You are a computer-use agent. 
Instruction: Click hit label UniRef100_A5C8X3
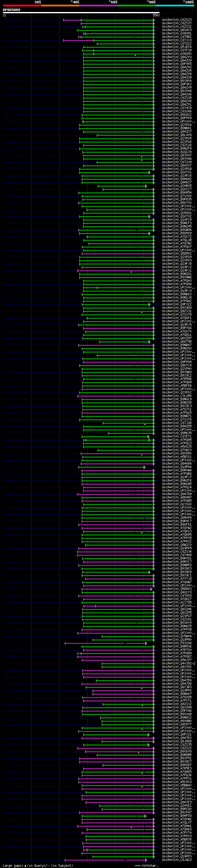(177, 782)
